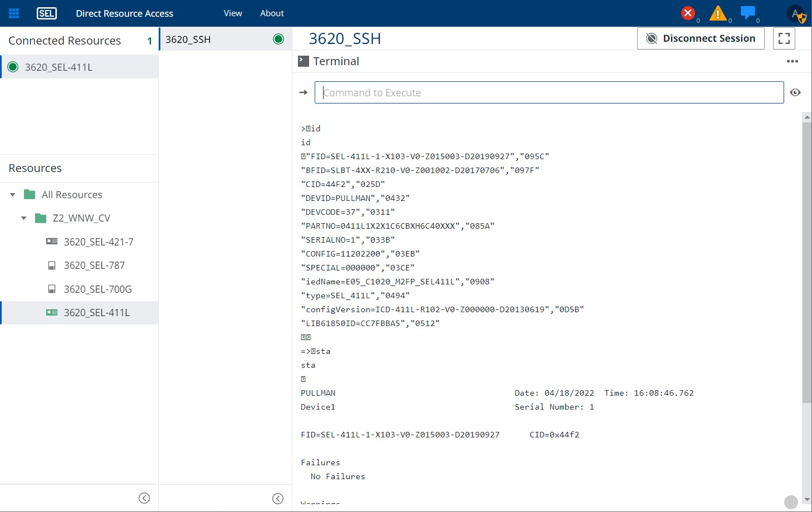Click the execute command arrow

(x=304, y=92)
